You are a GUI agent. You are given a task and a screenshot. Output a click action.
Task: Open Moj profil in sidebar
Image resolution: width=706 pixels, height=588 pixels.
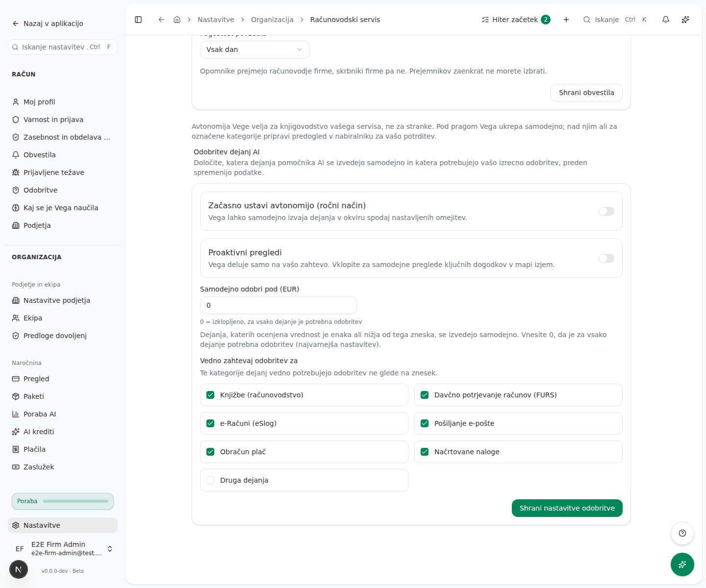point(63,102)
